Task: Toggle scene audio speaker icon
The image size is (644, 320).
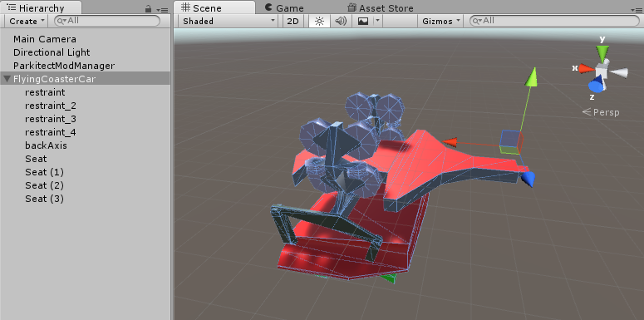Action: (341, 22)
